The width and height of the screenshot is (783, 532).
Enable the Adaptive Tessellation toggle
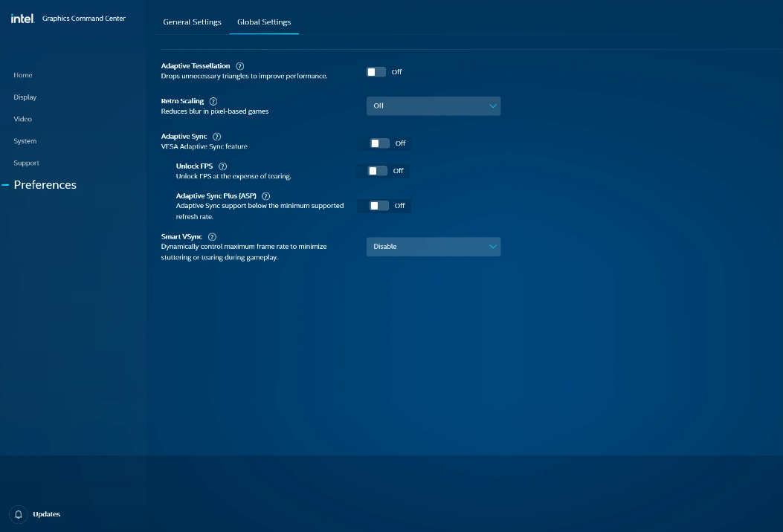tap(376, 72)
